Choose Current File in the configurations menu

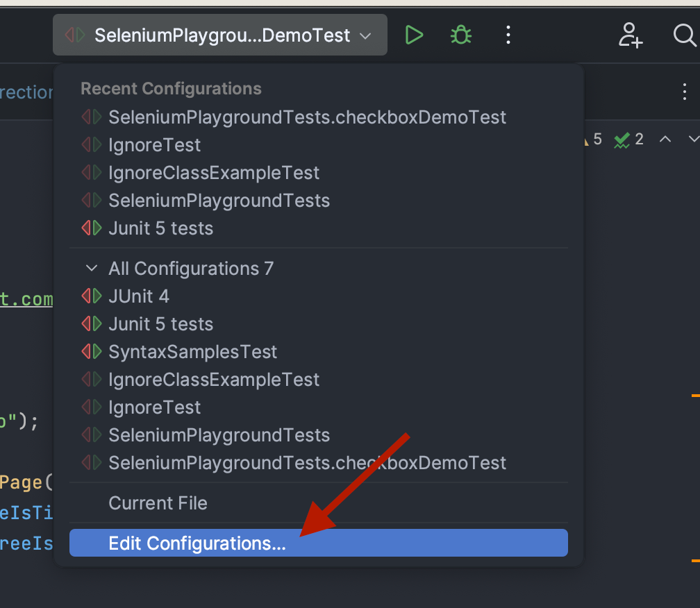(158, 503)
